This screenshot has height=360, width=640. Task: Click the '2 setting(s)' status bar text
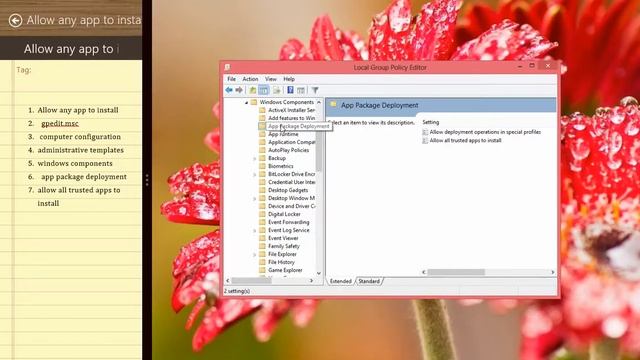point(237,291)
